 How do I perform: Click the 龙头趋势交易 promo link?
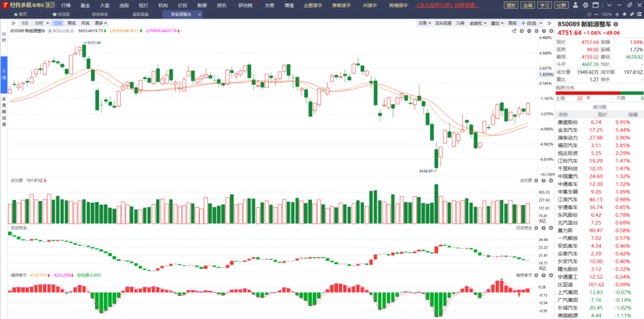tap(447, 5)
